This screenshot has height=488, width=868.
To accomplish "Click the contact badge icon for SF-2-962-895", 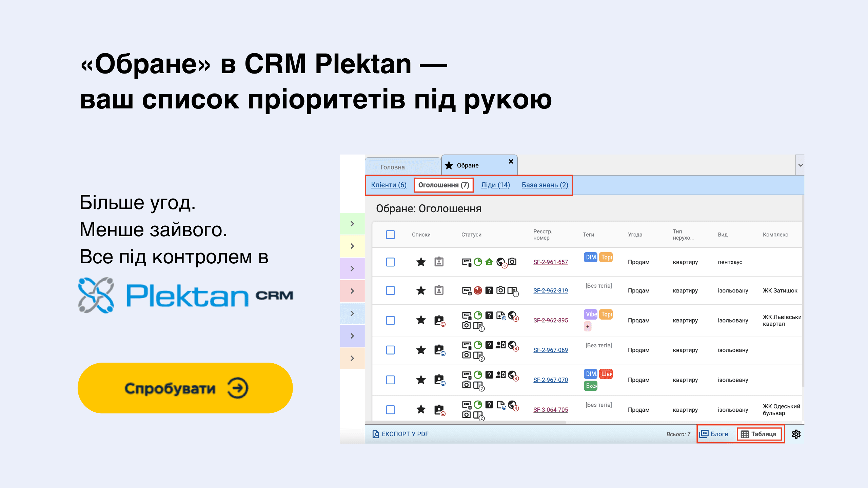I will (439, 320).
